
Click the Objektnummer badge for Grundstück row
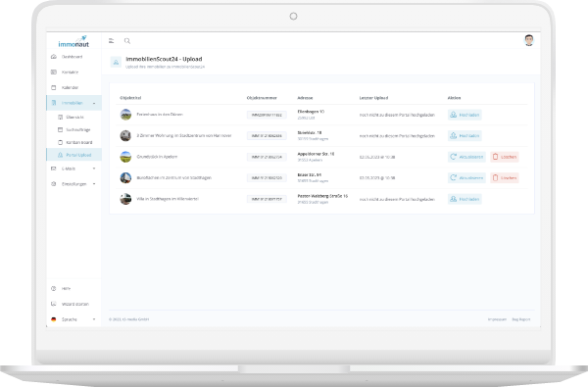pyautogui.click(x=267, y=157)
